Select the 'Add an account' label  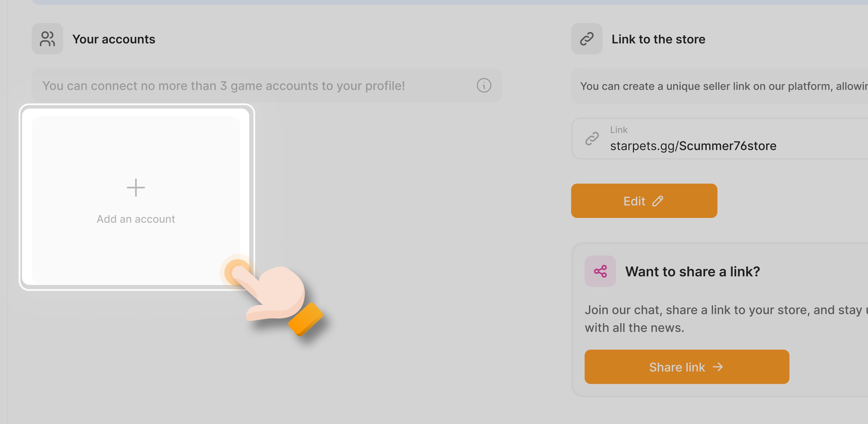click(x=136, y=219)
